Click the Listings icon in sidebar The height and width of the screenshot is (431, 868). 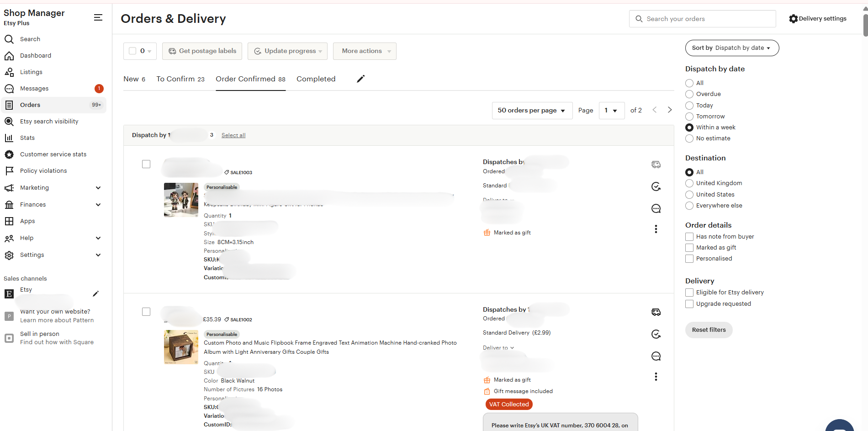(x=9, y=72)
